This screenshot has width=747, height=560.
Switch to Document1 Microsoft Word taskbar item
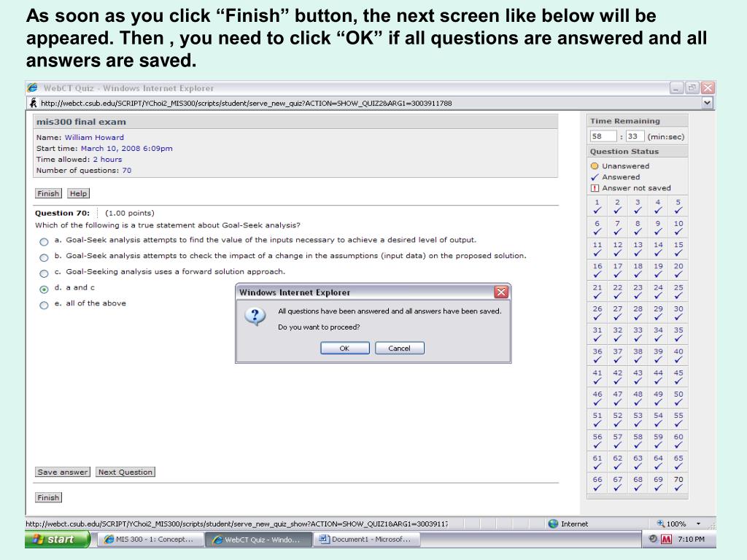click(x=366, y=539)
